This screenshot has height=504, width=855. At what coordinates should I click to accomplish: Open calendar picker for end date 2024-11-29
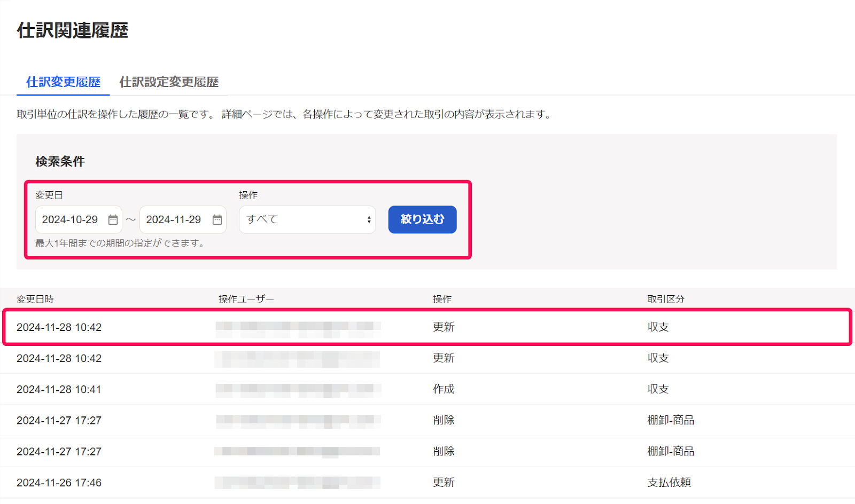(217, 220)
